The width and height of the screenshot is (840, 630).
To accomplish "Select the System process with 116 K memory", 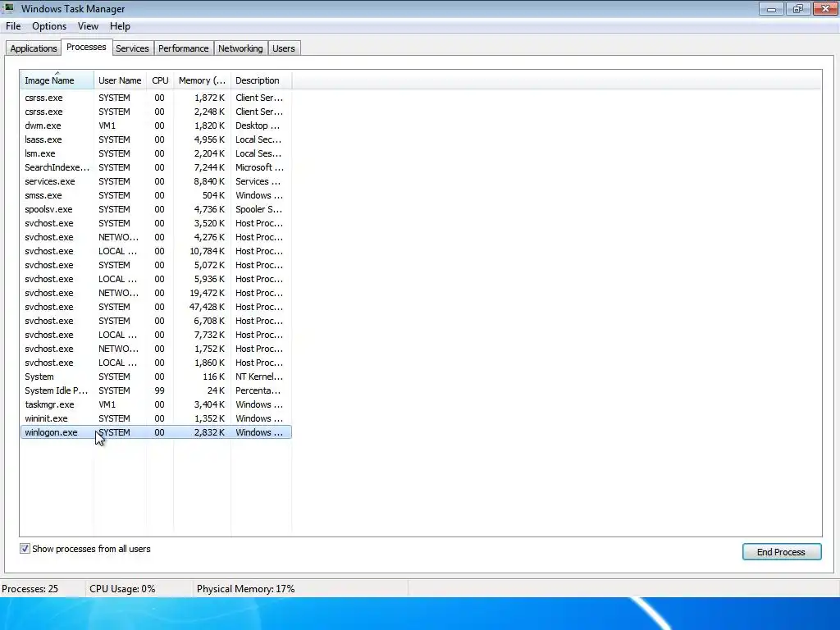I will click(156, 377).
